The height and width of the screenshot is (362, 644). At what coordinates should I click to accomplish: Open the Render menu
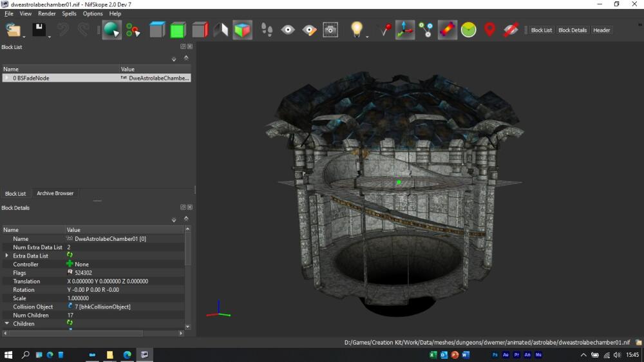pyautogui.click(x=47, y=14)
